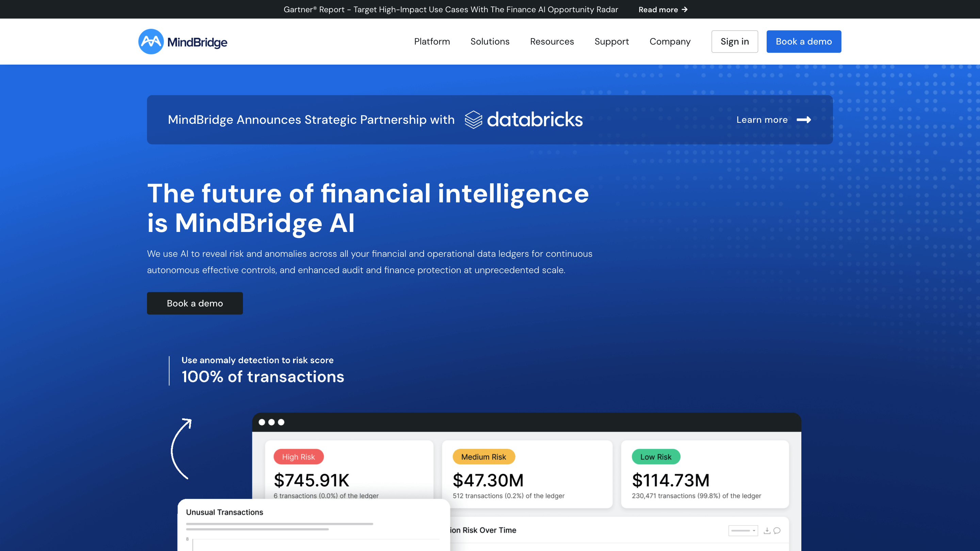Click the Databricks logo in the partnership banner

(523, 119)
